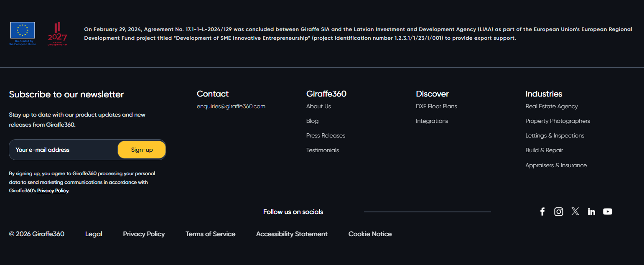Open Press Releases

[x=326, y=135]
